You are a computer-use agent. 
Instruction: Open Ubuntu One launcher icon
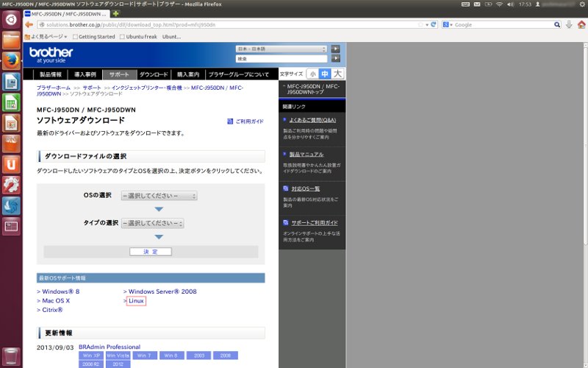click(11, 164)
